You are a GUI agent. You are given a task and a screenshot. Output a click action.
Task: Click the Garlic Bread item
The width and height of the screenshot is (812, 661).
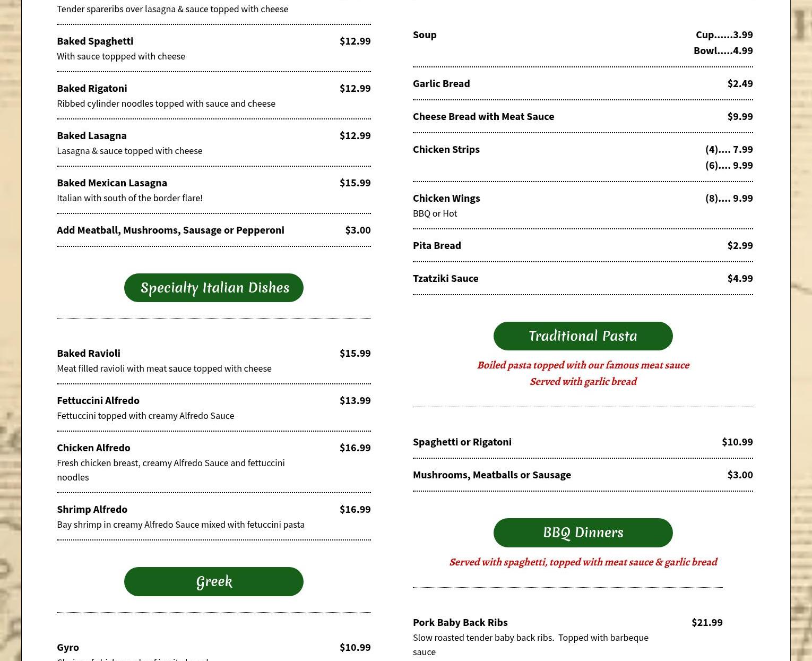[441, 83]
